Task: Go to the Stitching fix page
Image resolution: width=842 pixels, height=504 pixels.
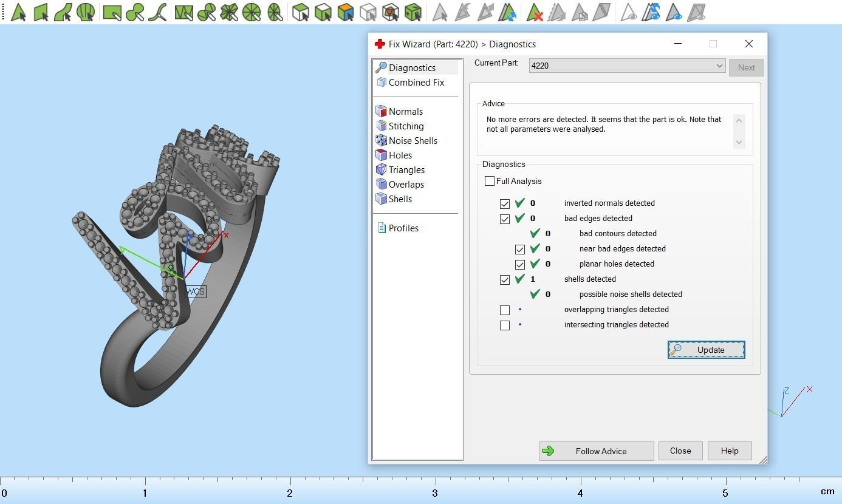Action: (x=406, y=126)
